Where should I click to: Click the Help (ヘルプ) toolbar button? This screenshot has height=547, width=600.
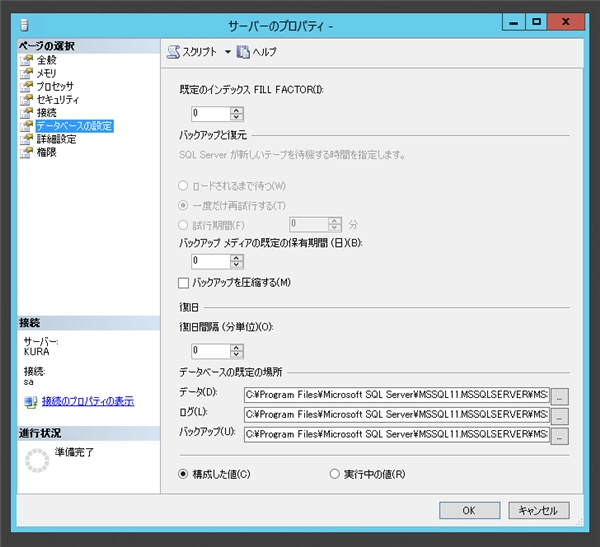click(256, 52)
